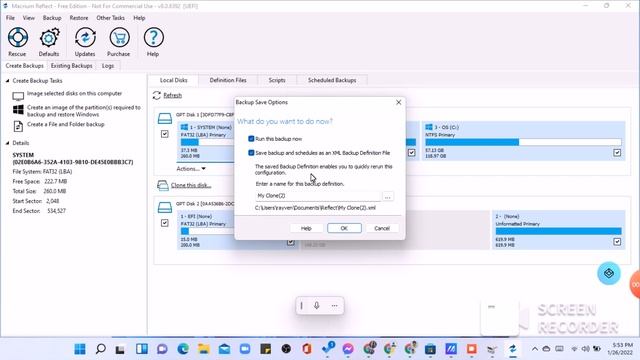640x360 pixels.
Task: Select the GPT Disk 2 drive icon
Action: (x=164, y=207)
